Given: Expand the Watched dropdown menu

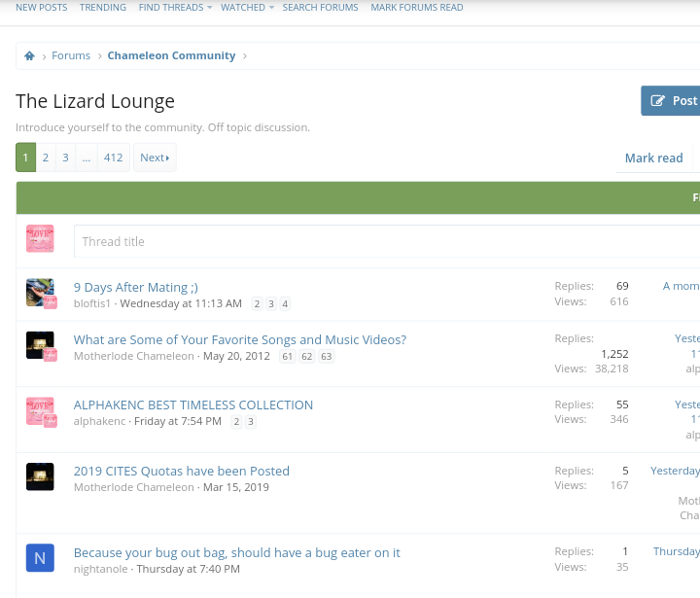Looking at the screenshot, I should [247, 8].
